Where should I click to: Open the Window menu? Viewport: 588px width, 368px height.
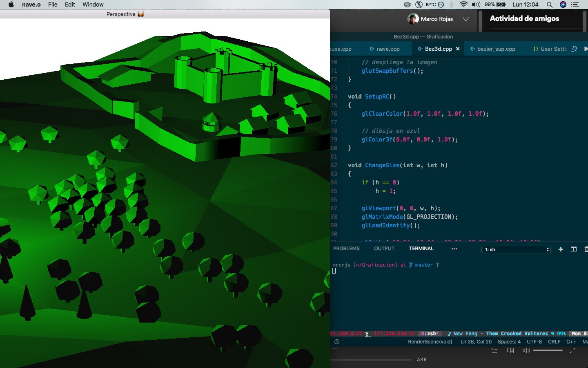pos(93,4)
